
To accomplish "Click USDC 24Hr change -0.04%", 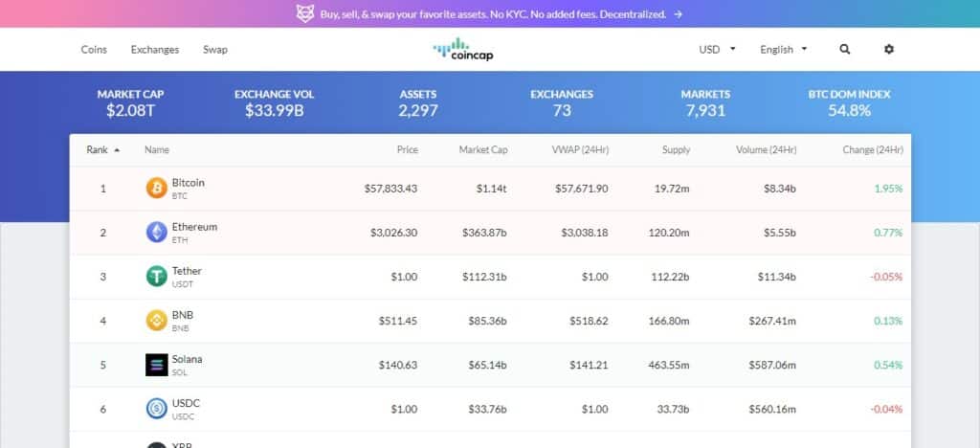I will (886, 409).
